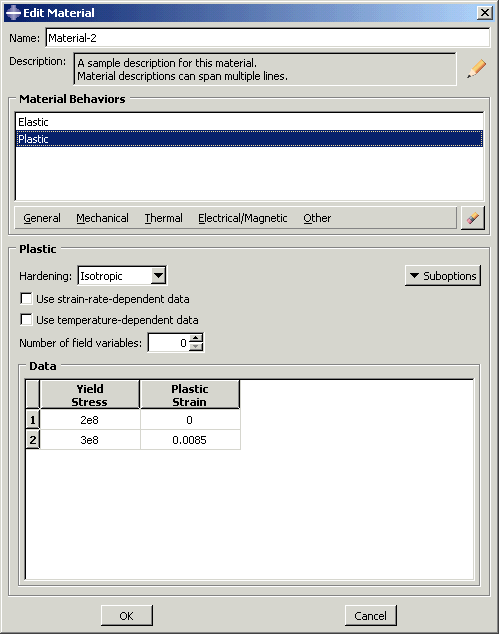
Task: Click the Abaqus logo in title bar
Action: click(13, 13)
